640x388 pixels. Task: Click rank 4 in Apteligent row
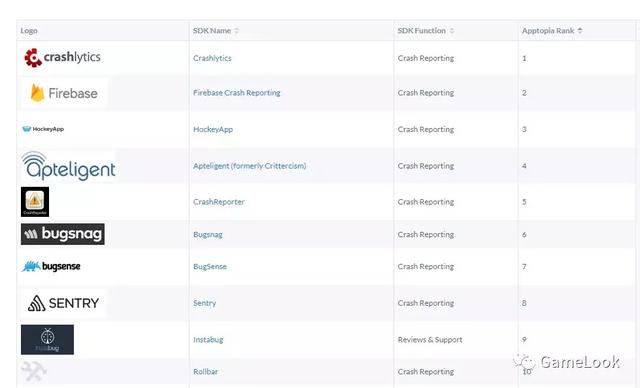coord(524,166)
